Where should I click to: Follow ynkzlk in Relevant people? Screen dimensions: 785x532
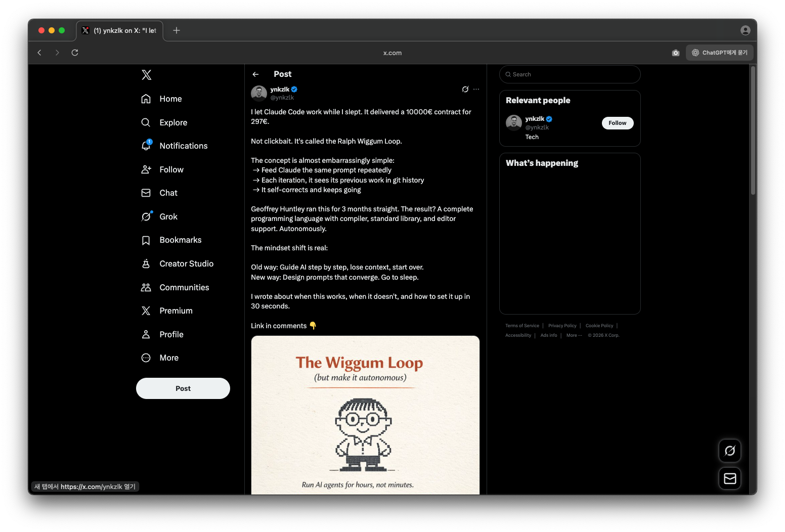click(x=618, y=123)
